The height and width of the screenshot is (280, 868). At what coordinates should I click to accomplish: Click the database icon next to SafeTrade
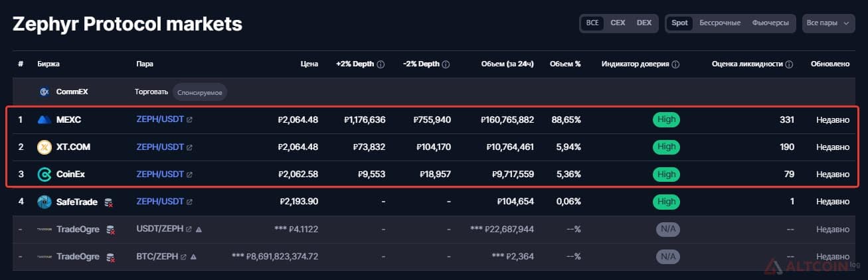(x=109, y=202)
